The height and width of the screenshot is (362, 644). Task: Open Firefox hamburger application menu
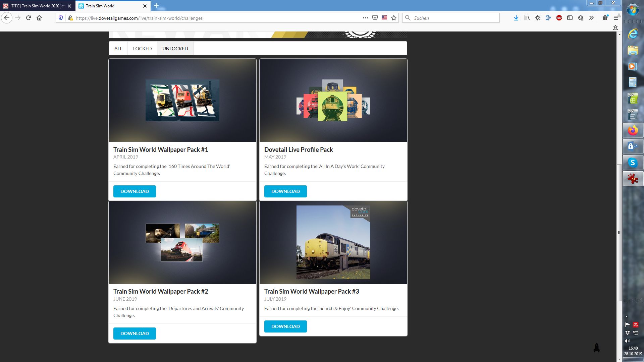pyautogui.click(x=615, y=18)
